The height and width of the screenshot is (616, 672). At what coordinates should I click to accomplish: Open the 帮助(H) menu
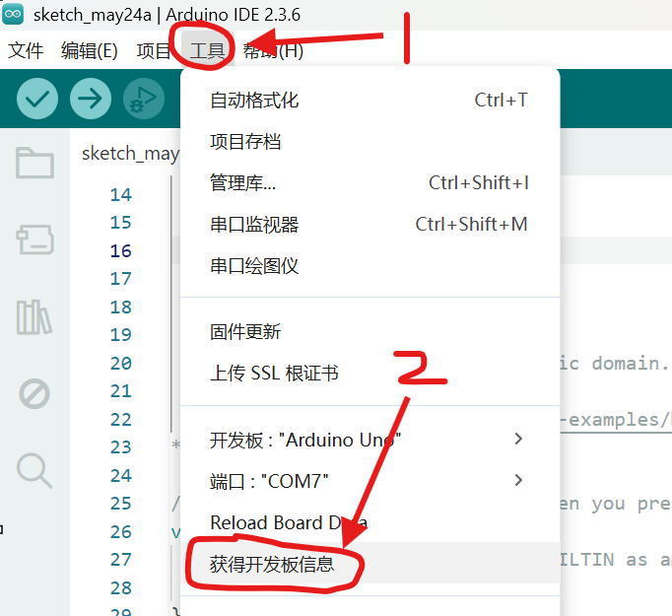[x=273, y=50]
